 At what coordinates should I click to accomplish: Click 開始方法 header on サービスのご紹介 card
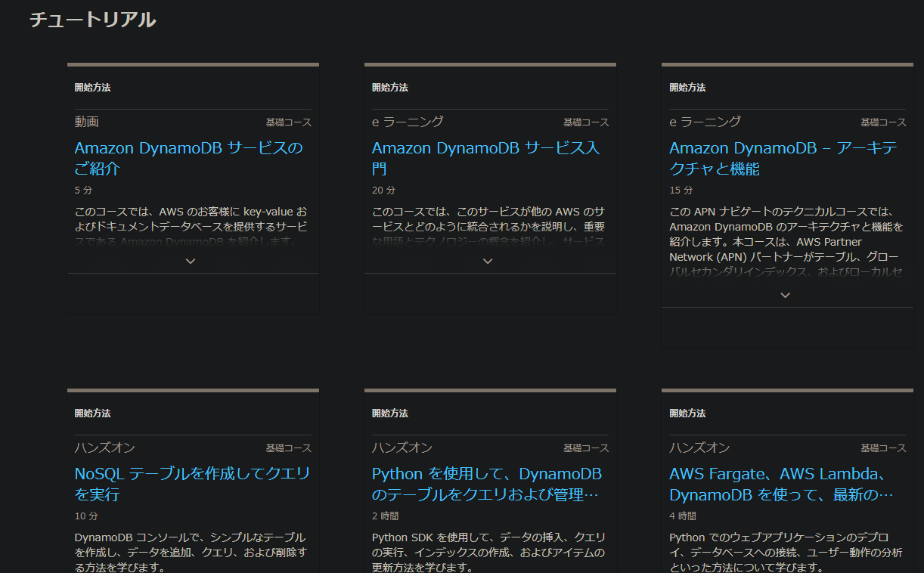click(93, 88)
